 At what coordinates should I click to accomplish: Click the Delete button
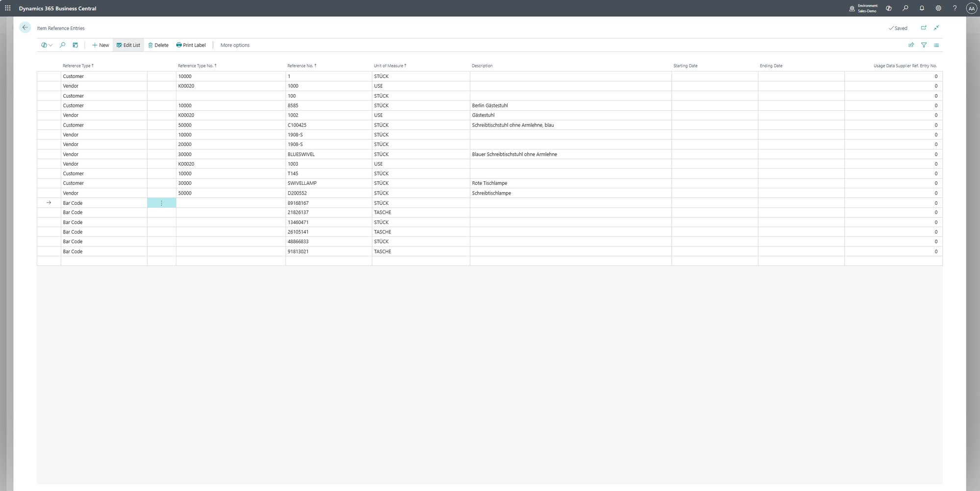158,45
